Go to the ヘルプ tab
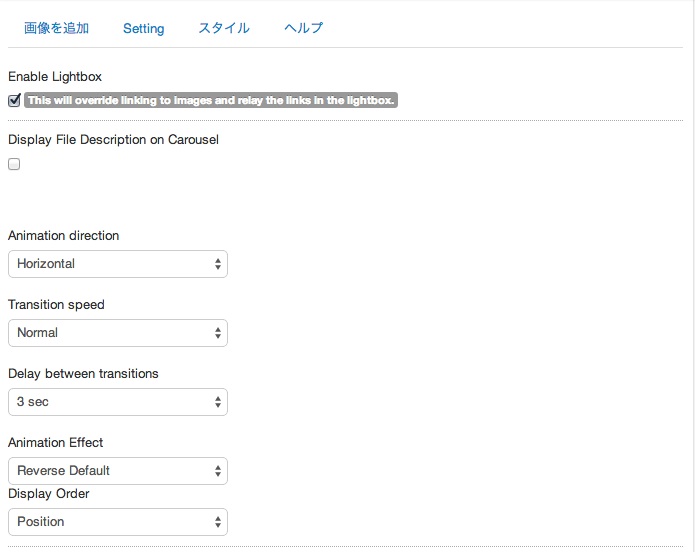 (x=304, y=28)
